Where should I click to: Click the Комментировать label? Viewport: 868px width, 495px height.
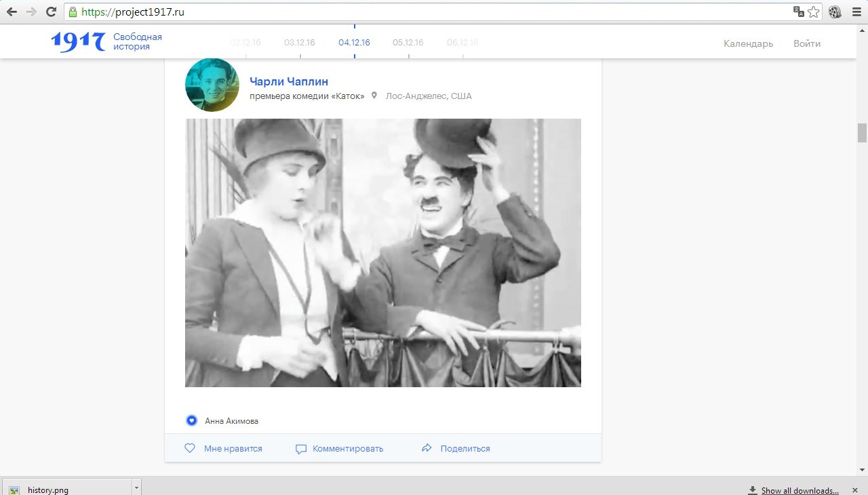point(348,449)
